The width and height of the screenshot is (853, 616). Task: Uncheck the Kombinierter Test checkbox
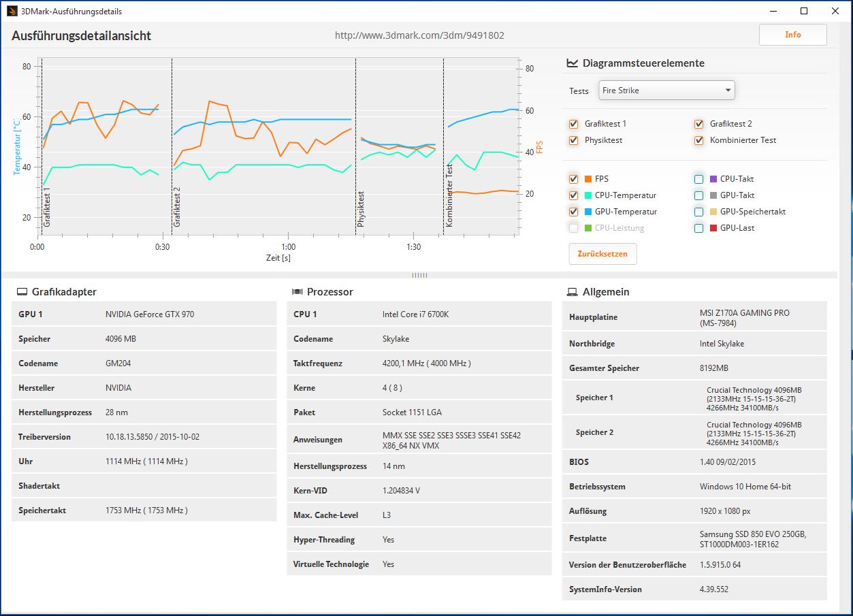698,140
